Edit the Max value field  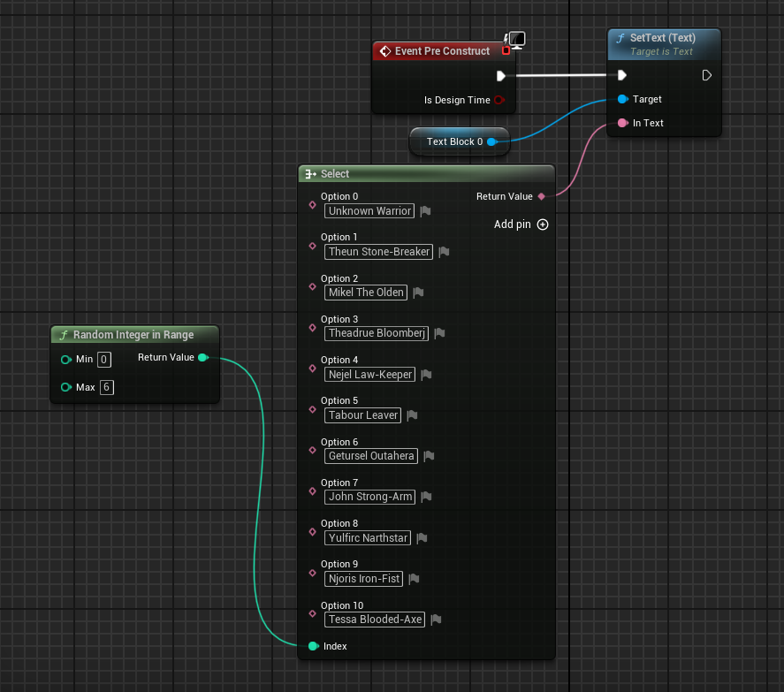pos(106,387)
